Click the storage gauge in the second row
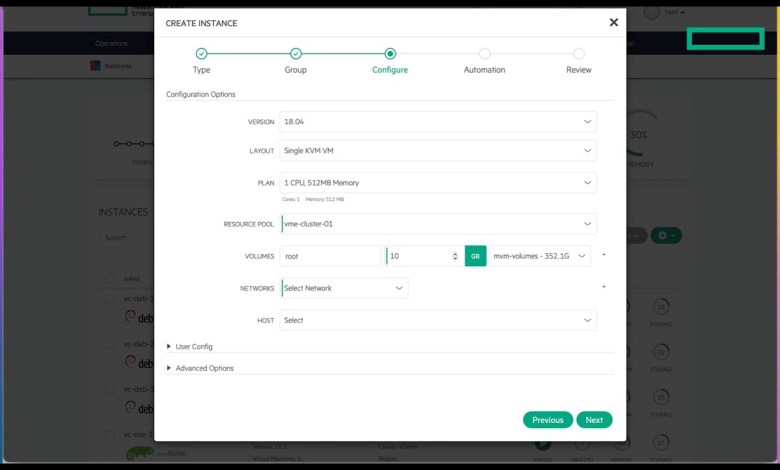 tap(661, 353)
